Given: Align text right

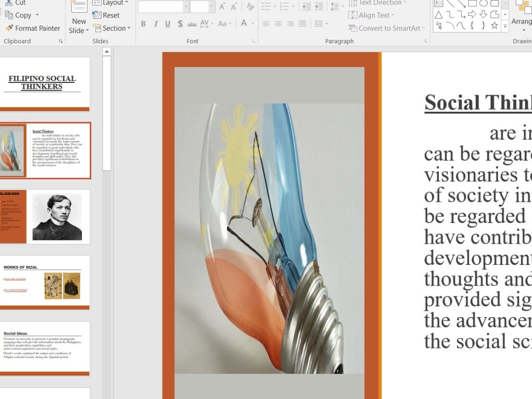Looking at the screenshot, I should tap(290, 24).
